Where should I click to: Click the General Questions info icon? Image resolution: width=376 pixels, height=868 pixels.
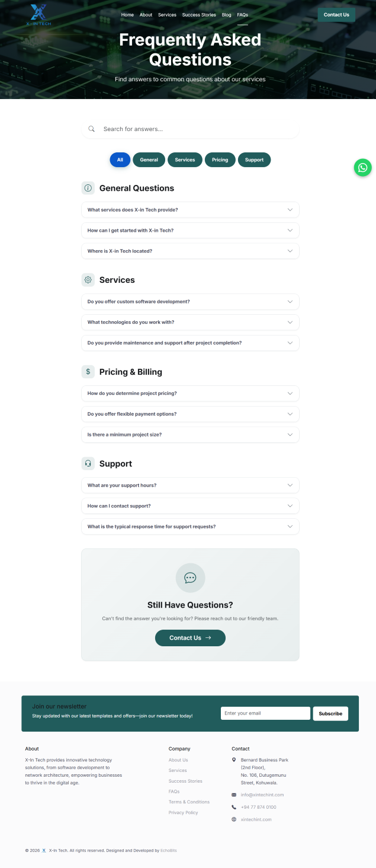pos(88,188)
